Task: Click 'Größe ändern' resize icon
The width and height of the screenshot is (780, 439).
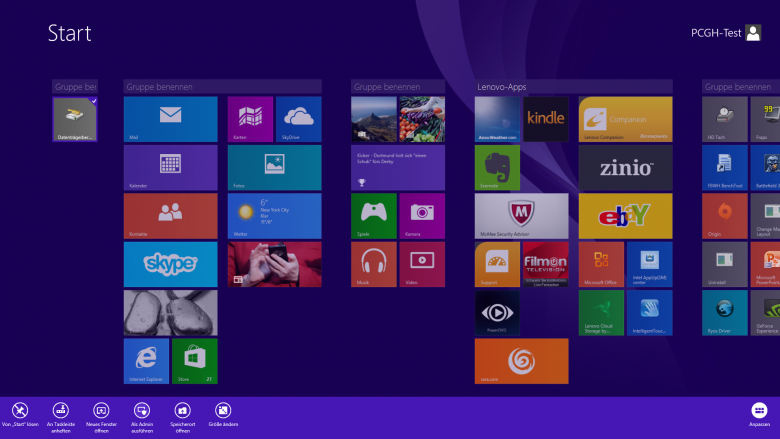Action: pos(223,411)
